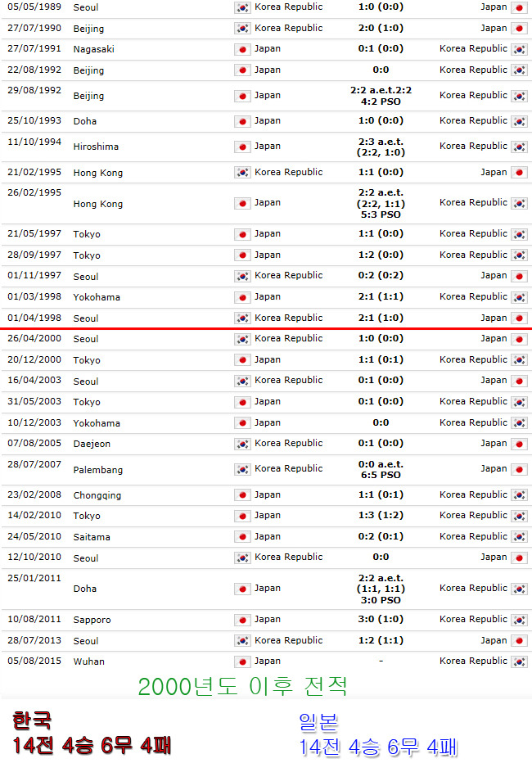Click Japan flag icon in 14/02/2010 Tokyo row
Screen dimensions: 532x763
pyautogui.click(x=242, y=516)
